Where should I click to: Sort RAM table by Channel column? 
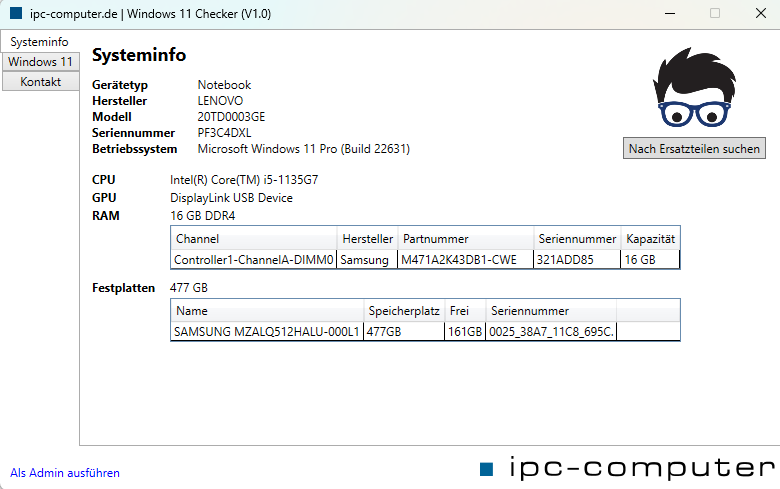pos(254,239)
